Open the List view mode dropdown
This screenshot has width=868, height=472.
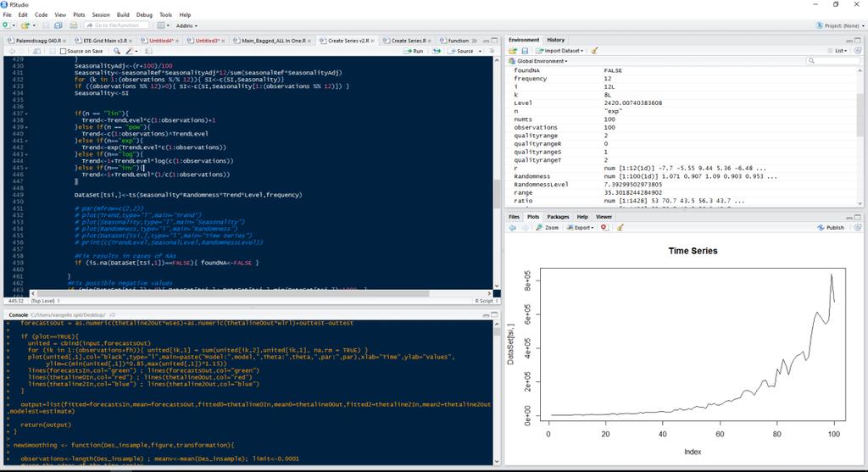click(x=837, y=51)
